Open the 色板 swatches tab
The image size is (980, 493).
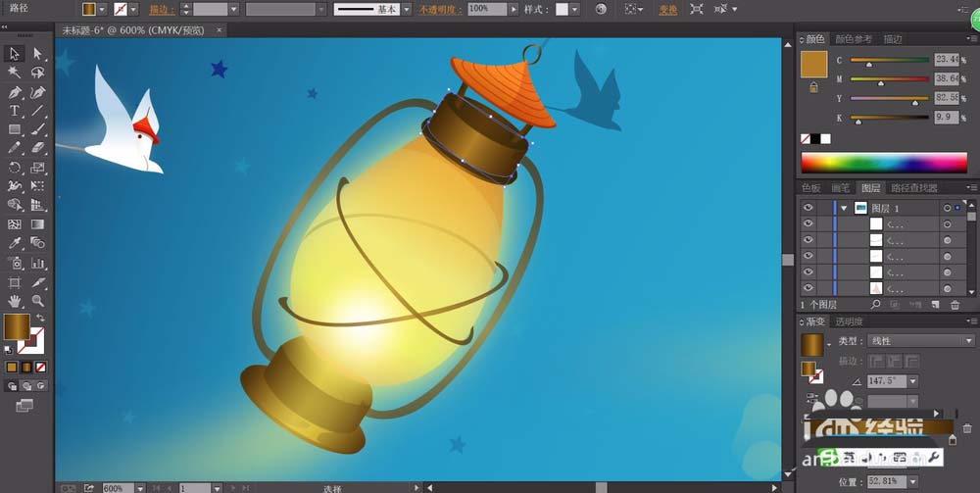(810, 187)
